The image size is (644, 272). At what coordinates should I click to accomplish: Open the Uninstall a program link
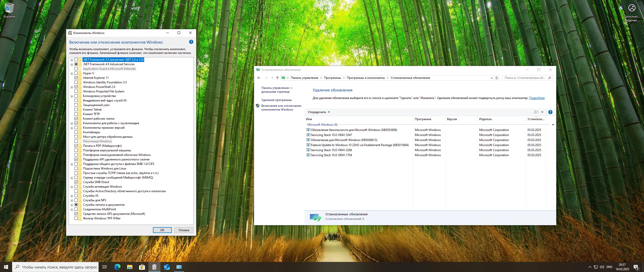click(276, 100)
